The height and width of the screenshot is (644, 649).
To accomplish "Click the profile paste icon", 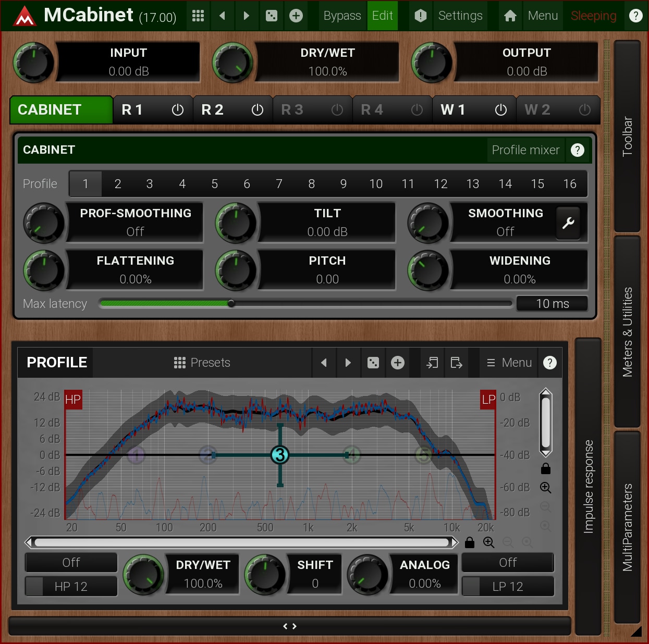I will [456, 363].
